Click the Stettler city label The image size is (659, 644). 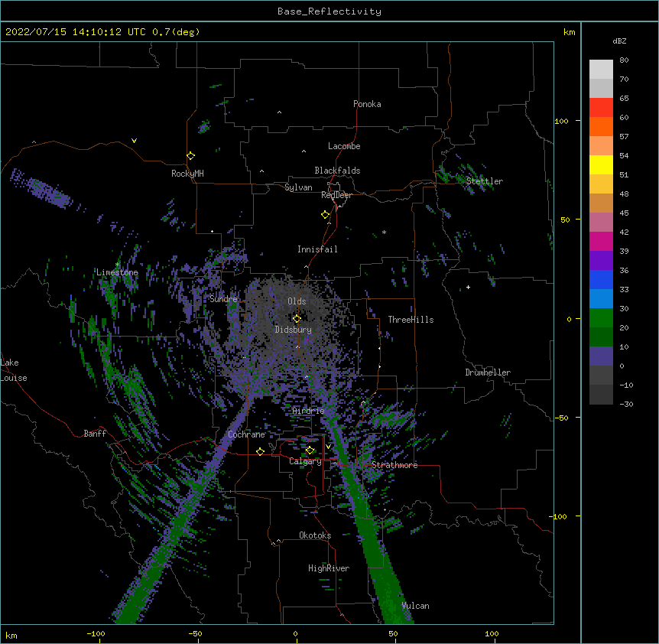[485, 181]
